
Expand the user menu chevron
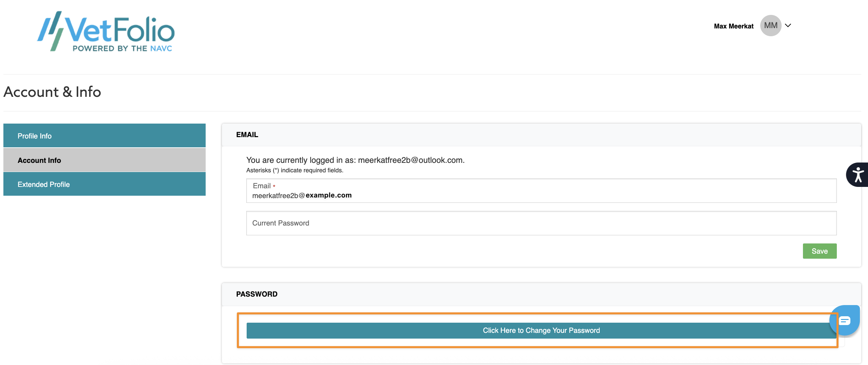pos(788,25)
